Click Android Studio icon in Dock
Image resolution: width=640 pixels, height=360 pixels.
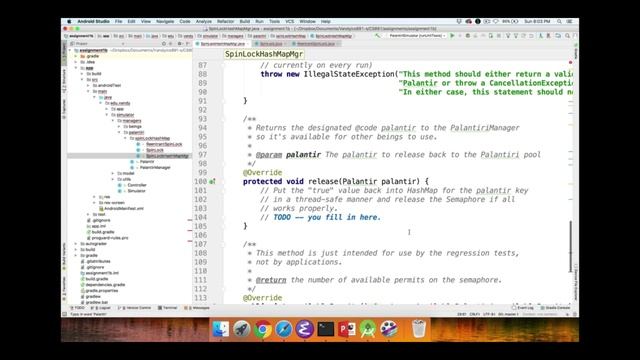coord(368,329)
